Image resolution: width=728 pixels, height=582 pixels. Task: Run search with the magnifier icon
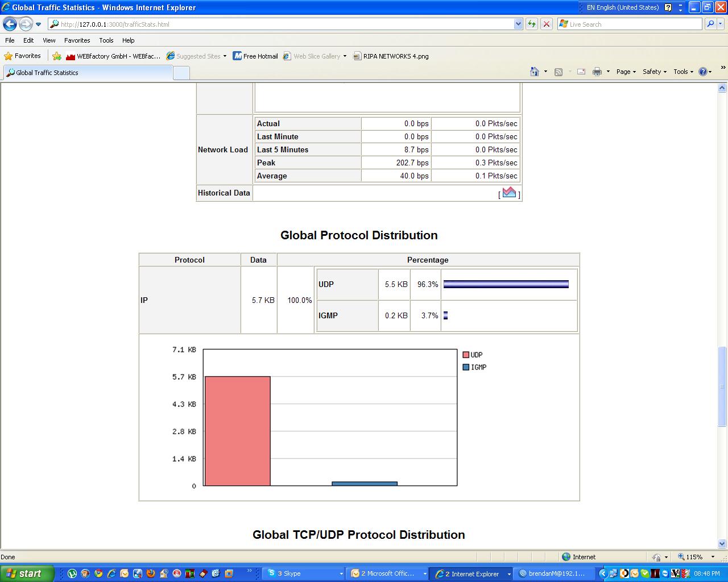point(710,24)
